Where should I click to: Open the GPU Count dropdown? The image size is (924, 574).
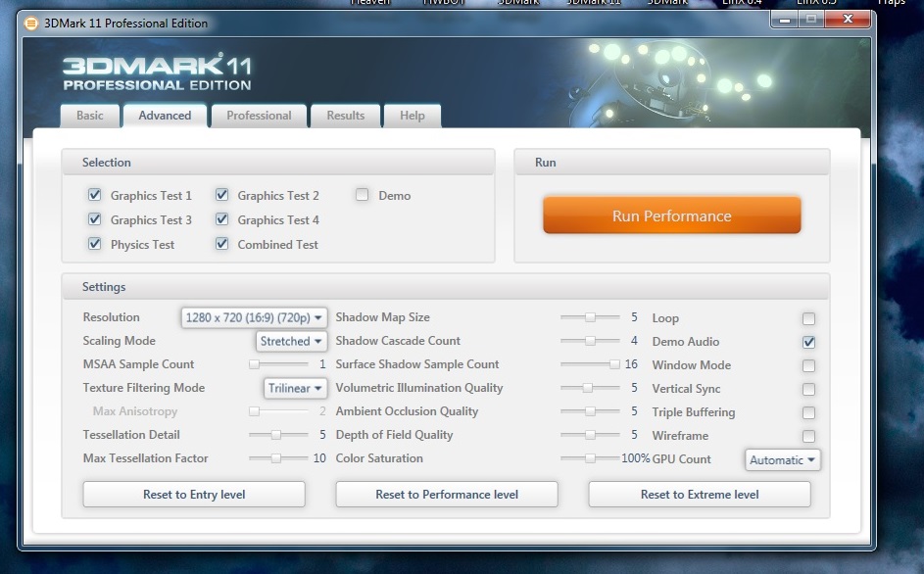pyautogui.click(x=782, y=459)
